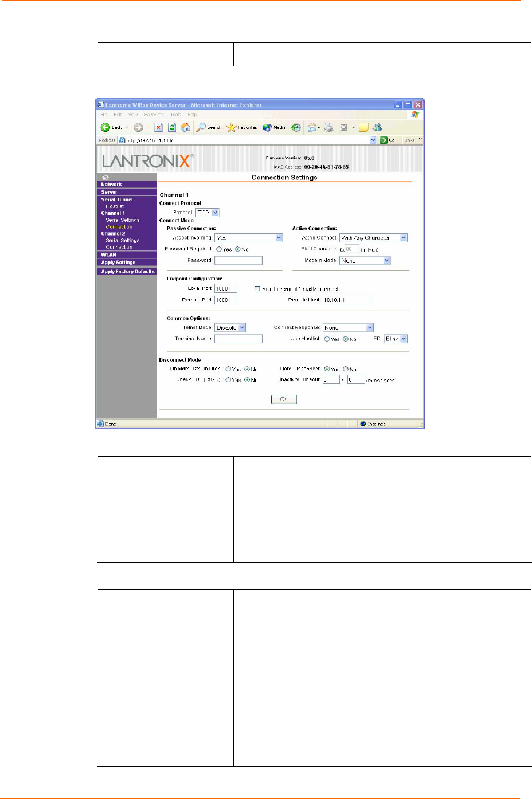
Task: Open the File menu
Action: point(104,115)
